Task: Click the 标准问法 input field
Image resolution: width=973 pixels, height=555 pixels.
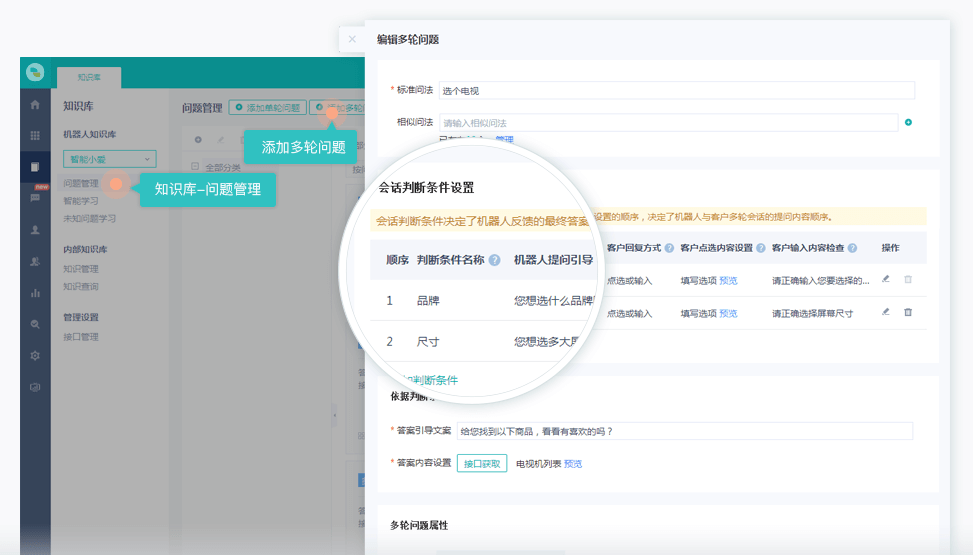Action: tap(676, 91)
